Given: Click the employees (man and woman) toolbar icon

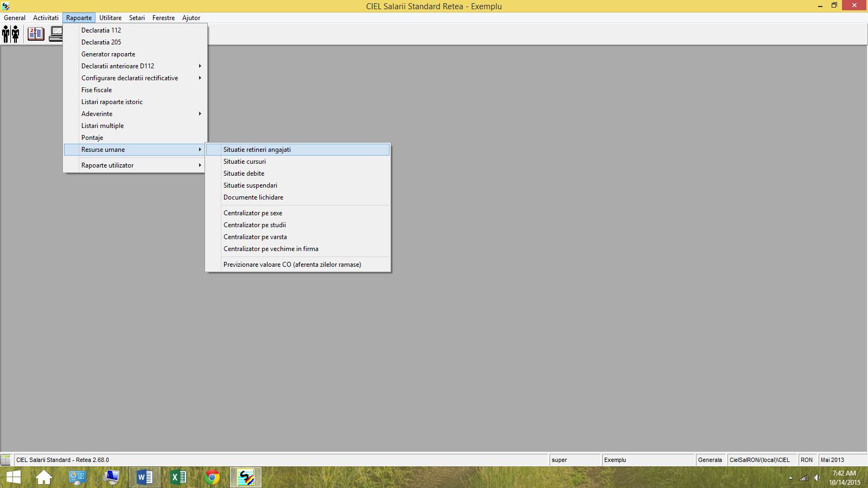Looking at the screenshot, I should click(x=11, y=34).
